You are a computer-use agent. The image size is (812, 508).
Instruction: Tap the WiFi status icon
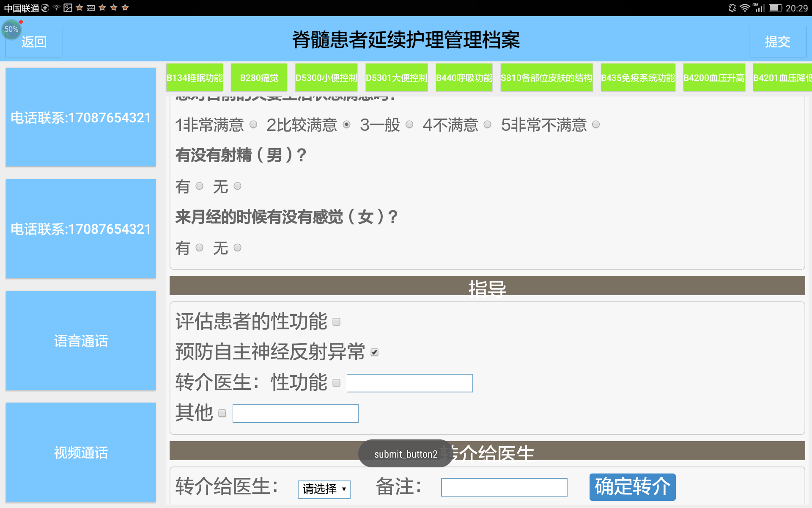click(745, 8)
